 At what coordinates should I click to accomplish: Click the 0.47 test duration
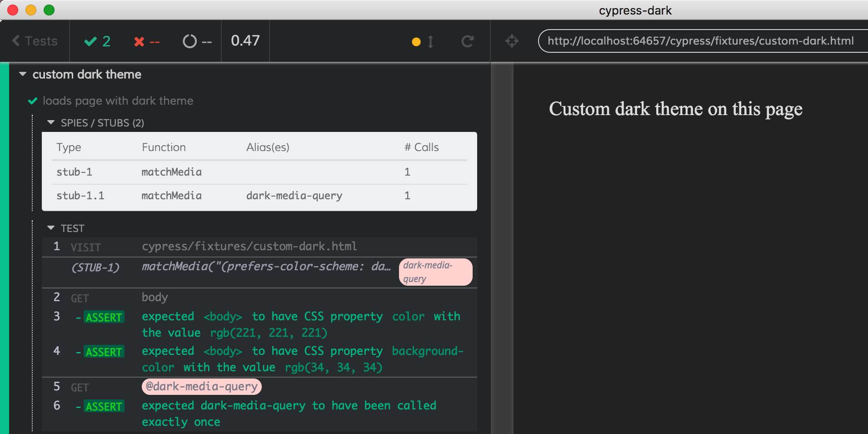coord(245,41)
